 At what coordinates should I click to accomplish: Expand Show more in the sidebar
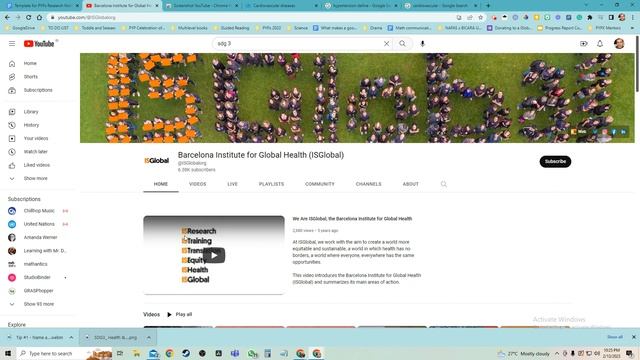pos(36,178)
